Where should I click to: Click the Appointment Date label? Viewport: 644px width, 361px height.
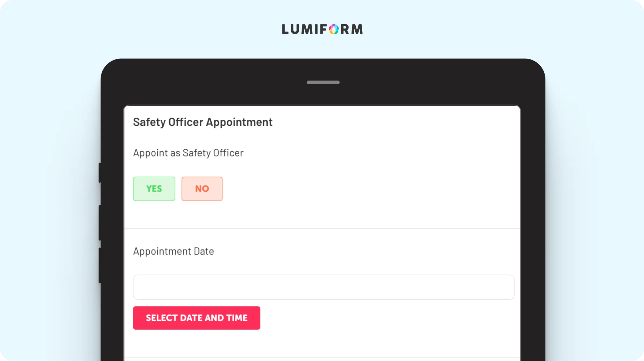tap(173, 252)
